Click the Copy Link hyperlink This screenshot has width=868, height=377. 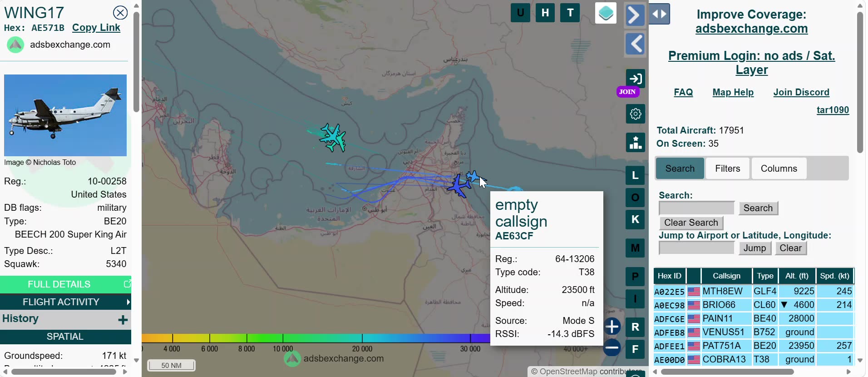[96, 28]
